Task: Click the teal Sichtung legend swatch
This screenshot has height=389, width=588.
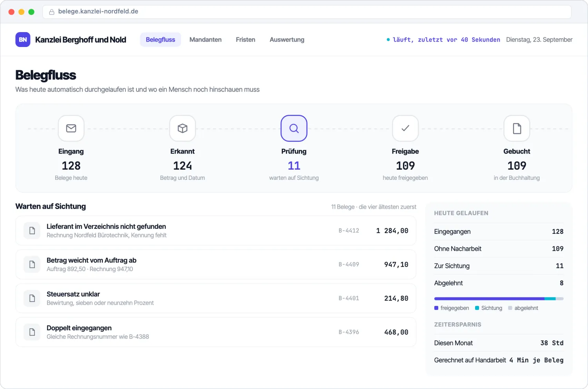Action: pos(477,308)
